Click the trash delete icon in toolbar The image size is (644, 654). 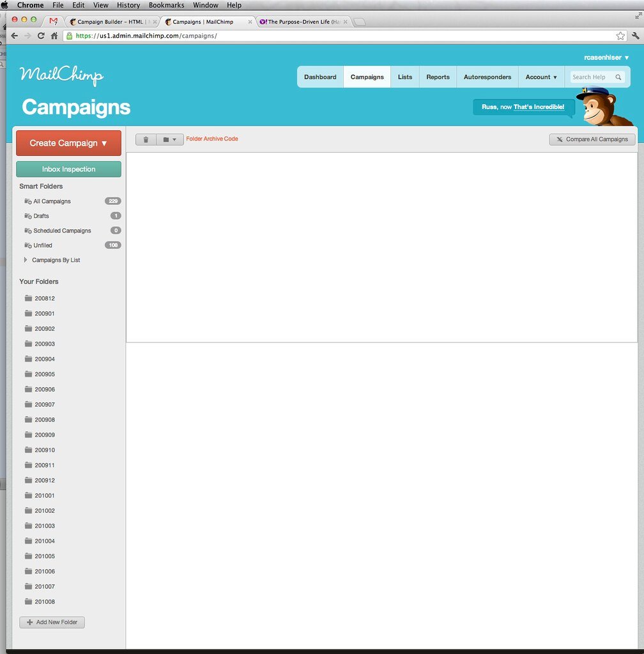(146, 139)
